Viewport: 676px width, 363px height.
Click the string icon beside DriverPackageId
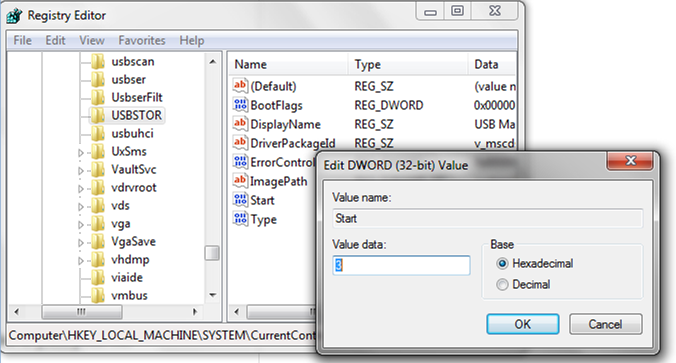tap(240, 143)
